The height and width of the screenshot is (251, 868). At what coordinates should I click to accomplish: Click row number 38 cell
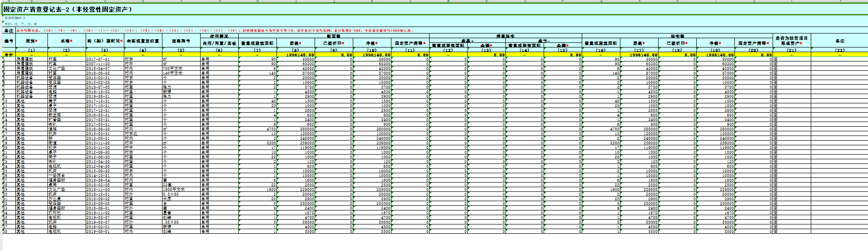coord(9,231)
